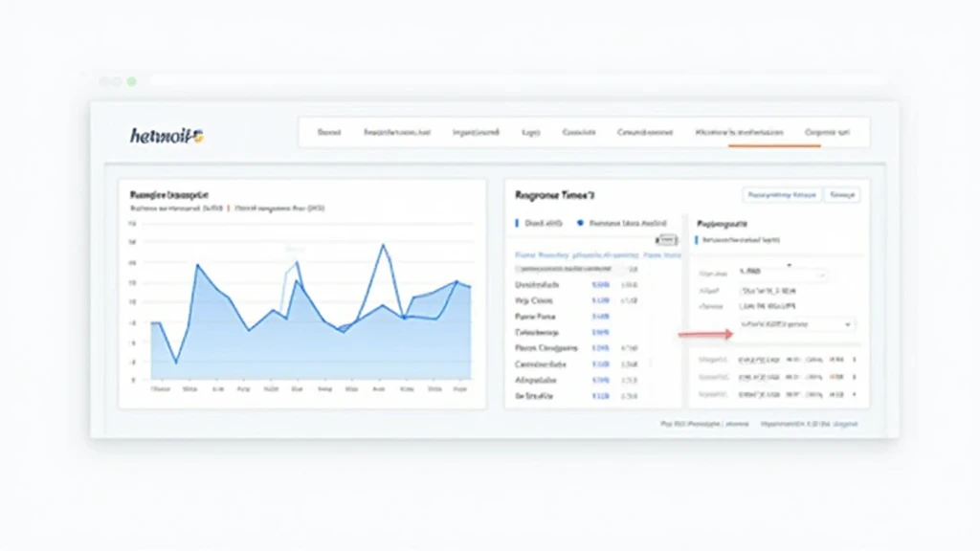Open the last tab in the navigation bar
The image size is (980, 551).
(x=827, y=133)
